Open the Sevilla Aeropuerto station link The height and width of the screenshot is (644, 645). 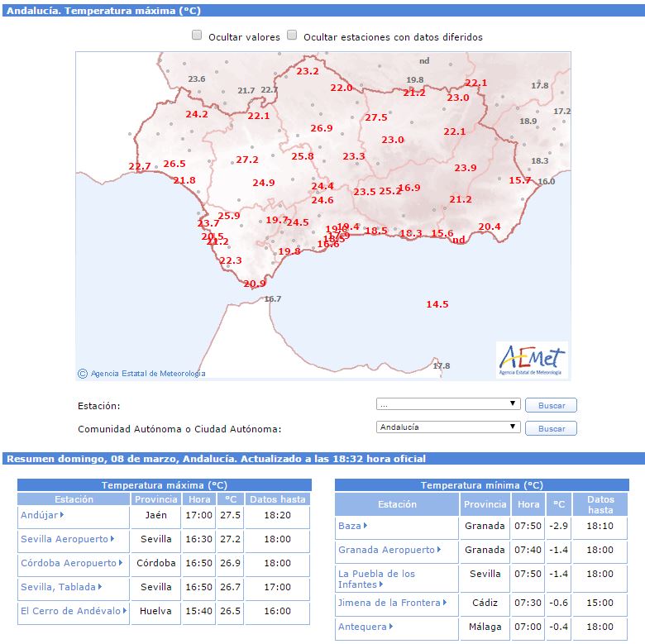(67, 539)
